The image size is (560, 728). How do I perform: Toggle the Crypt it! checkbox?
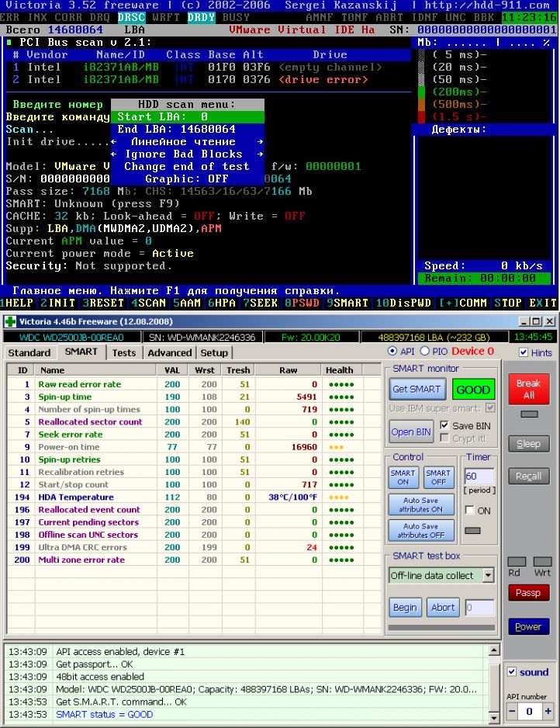(444, 438)
